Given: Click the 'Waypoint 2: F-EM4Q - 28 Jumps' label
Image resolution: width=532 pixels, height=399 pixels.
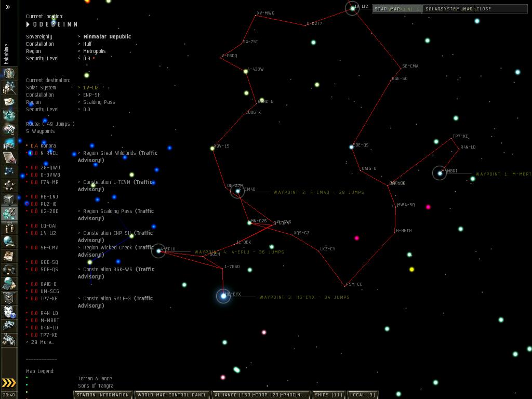Looking at the screenshot, I should [318, 192].
